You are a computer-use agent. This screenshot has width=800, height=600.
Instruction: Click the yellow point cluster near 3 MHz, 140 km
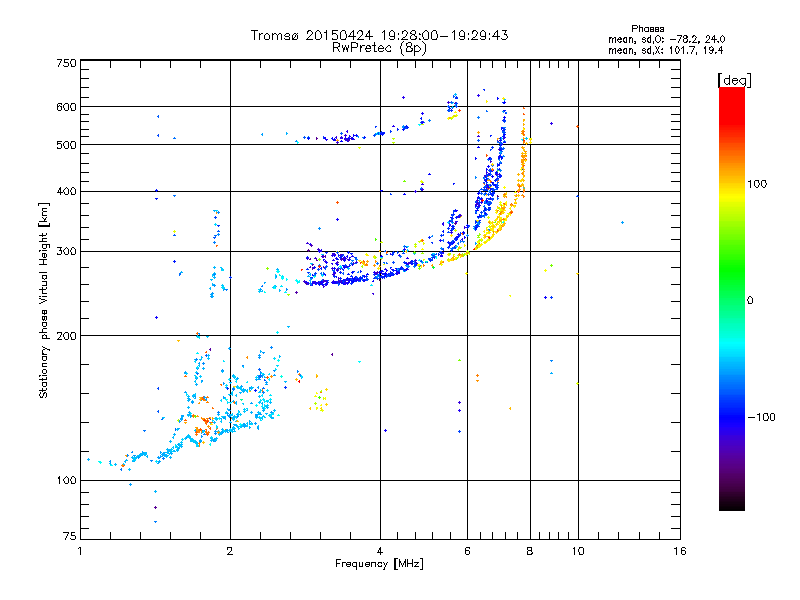320,400
